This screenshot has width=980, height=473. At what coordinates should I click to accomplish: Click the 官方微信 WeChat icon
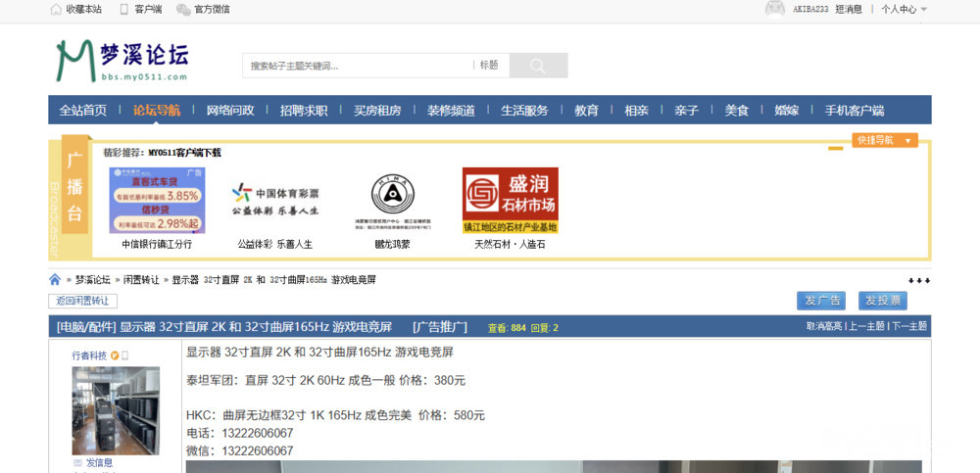pyautogui.click(x=183, y=9)
